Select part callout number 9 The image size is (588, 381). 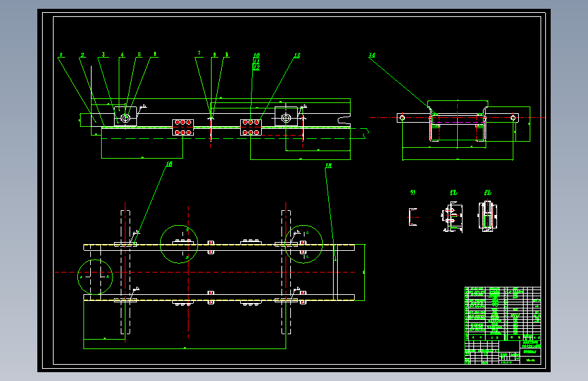227,55
